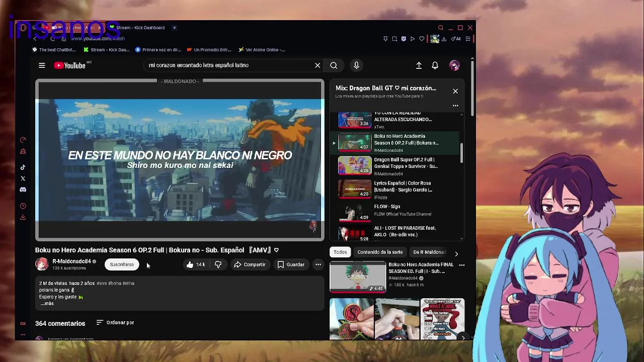Dislike the video with thumbs-down
Image resolution: width=644 pixels, height=362 pixels.
tap(218, 264)
